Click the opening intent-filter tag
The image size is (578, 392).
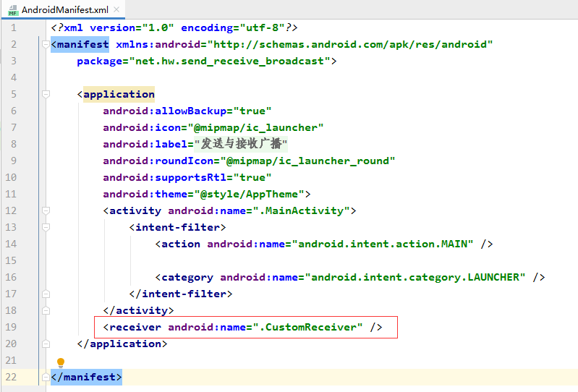[177, 227]
